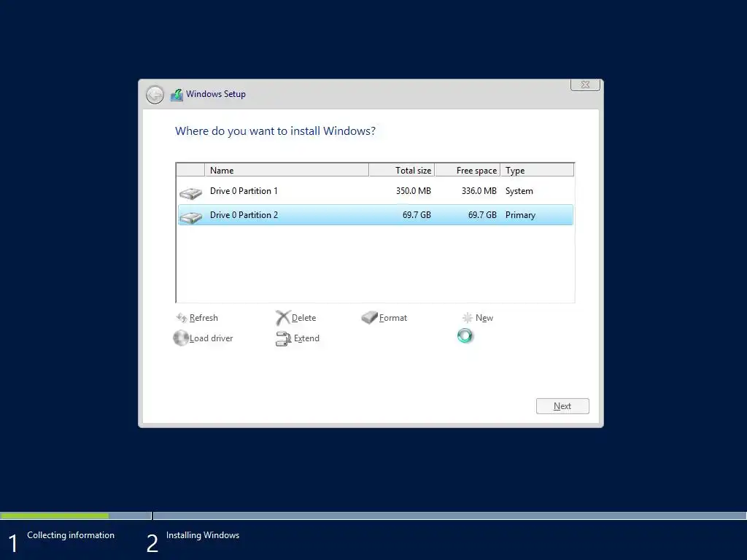Click the Windows Setup title icon

coord(177,95)
